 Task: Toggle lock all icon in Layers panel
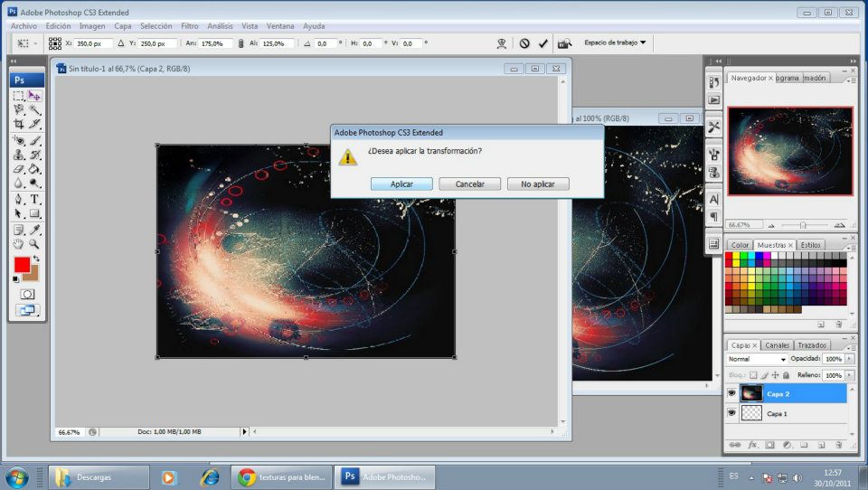786,375
